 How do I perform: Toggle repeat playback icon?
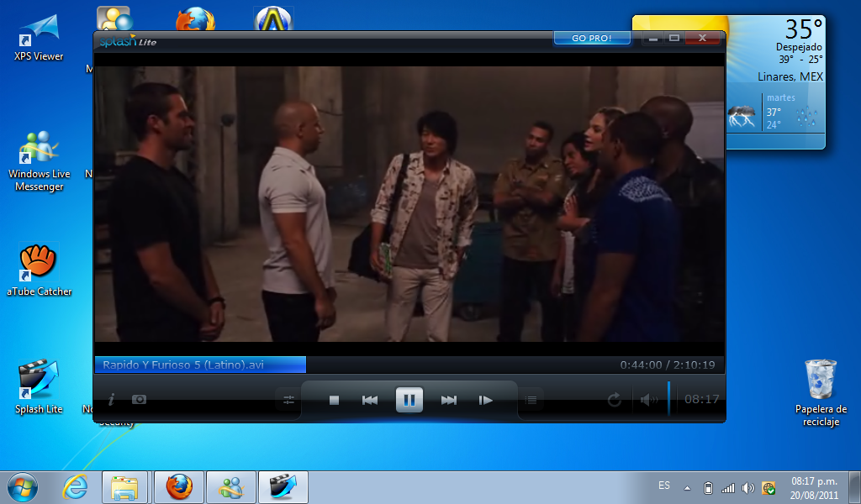tap(615, 399)
